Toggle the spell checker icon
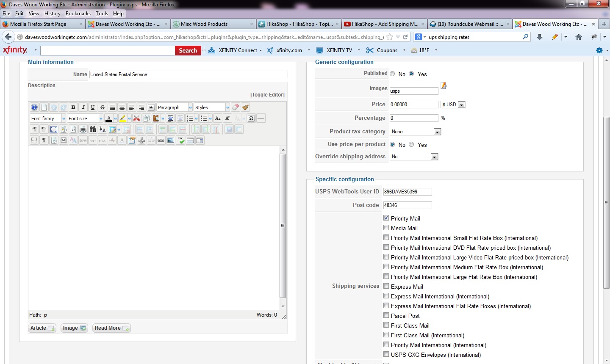 pos(180,140)
